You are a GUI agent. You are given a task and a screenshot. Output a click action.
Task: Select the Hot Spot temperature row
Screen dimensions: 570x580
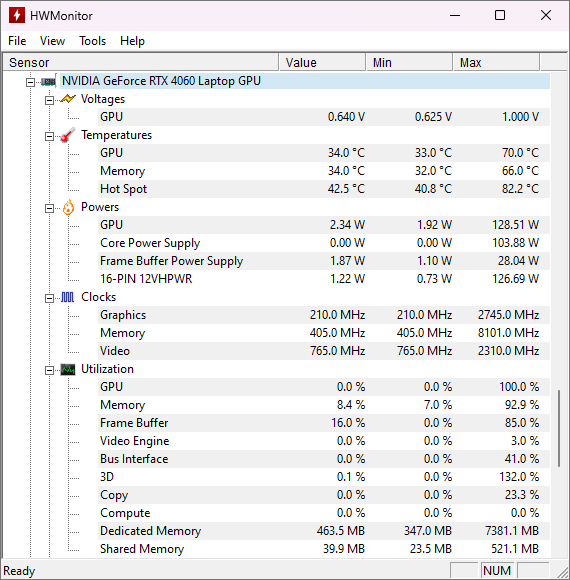(324, 189)
